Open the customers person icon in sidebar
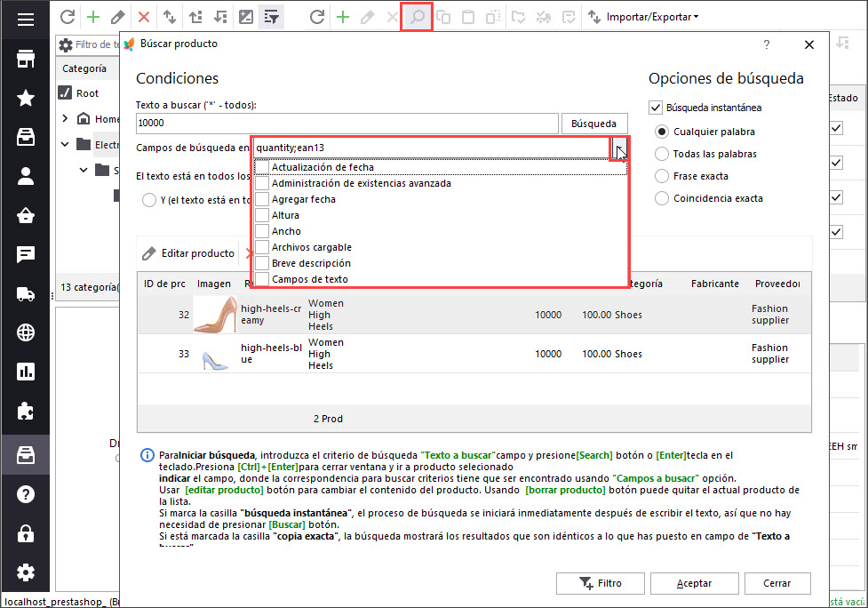Viewport: 868px width, 608px height. pos(26,176)
